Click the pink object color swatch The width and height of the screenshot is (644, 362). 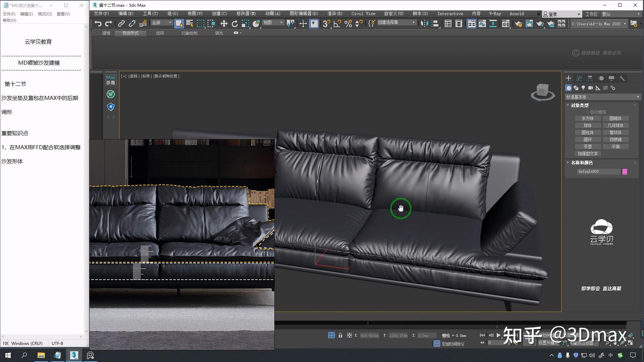(x=625, y=172)
